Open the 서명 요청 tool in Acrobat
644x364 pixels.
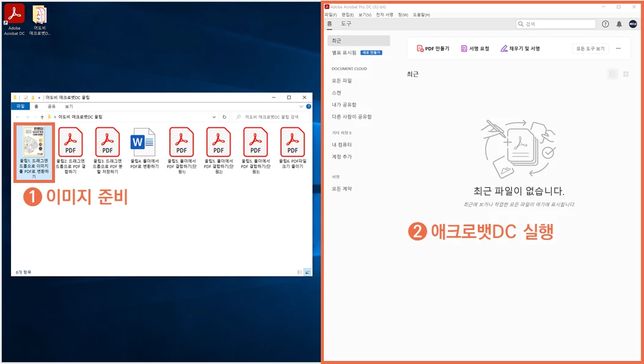[475, 48]
